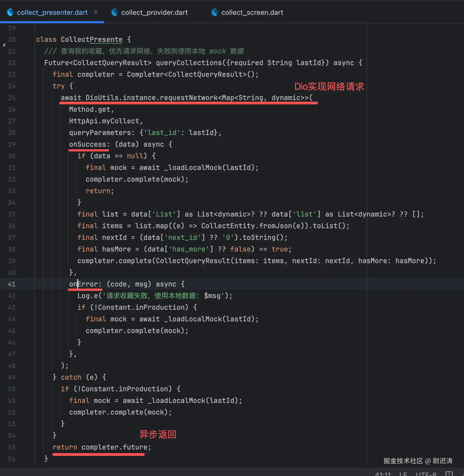The height and width of the screenshot is (476, 464).
Task: Click "Method.get," on line 26
Action: point(92,110)
